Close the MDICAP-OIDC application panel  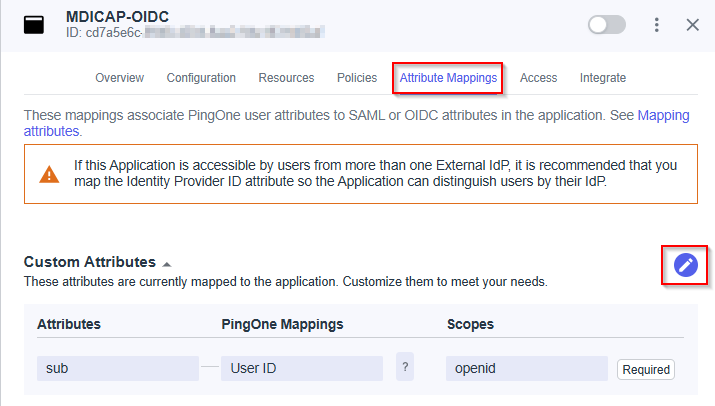(692, 25)
